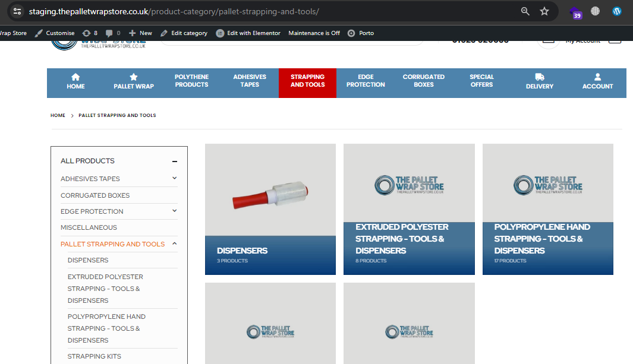Select Strapping and Tools navigation tab
Screen dimensions: 633x364
click(x=308, y=83)
